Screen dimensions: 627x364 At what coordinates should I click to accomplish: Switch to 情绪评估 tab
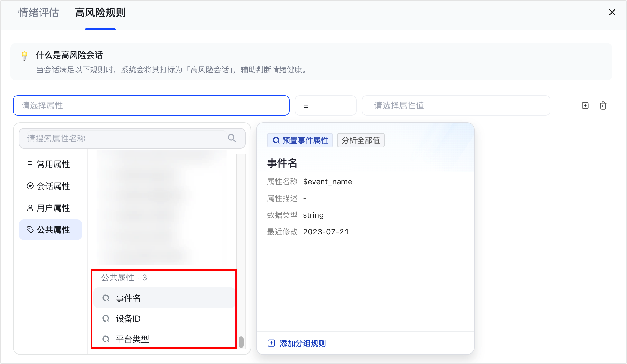coord(39,13)
